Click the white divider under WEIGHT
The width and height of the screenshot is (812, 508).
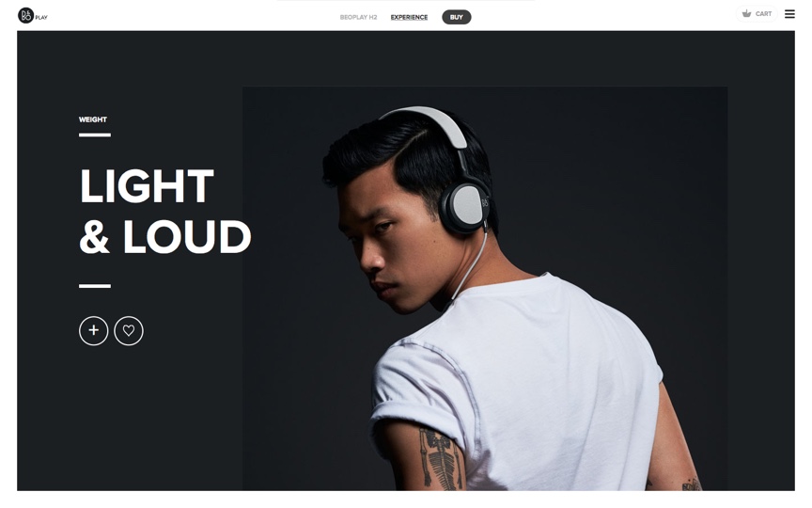(95, 135)
